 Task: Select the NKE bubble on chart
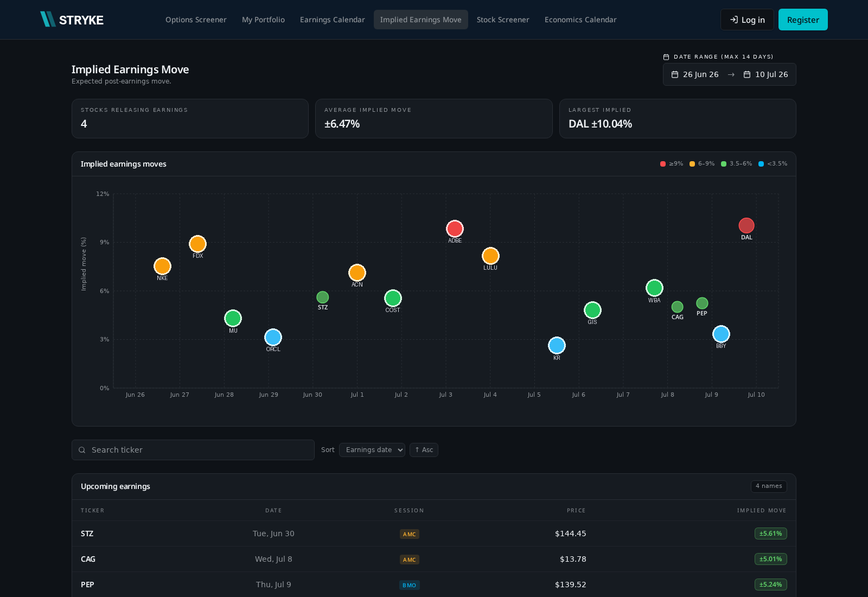162,266
